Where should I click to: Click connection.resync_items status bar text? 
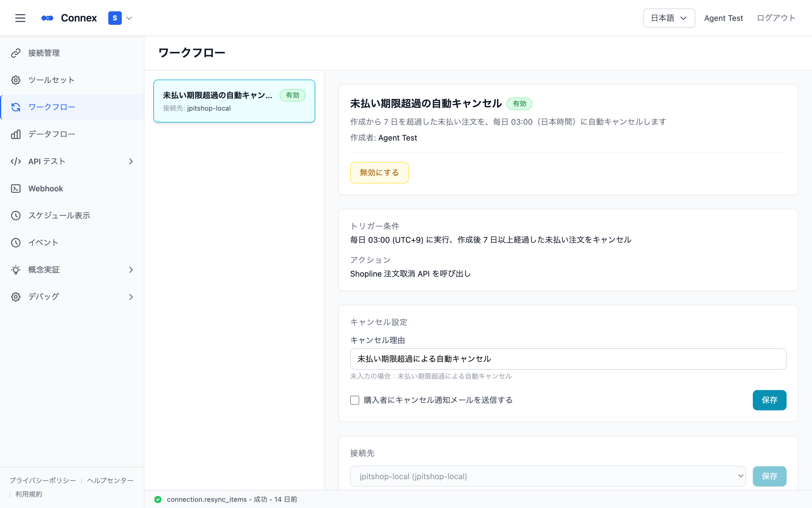point(232,500)
